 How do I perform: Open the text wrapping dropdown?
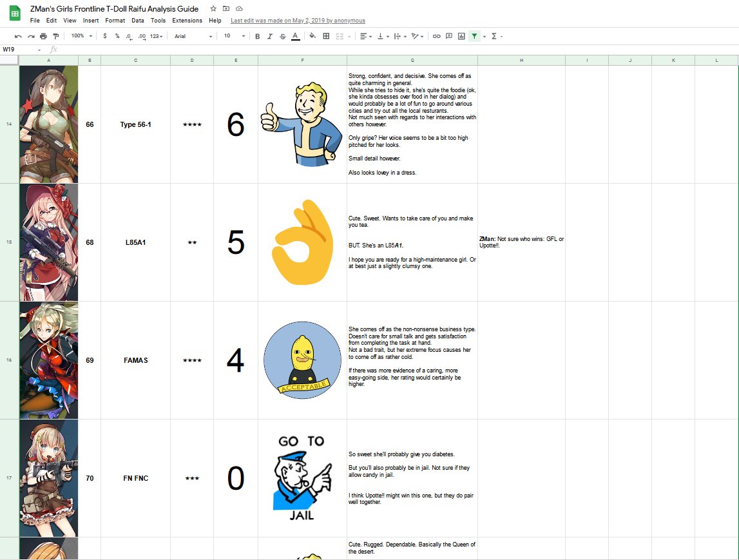click(x=399, y=36)
